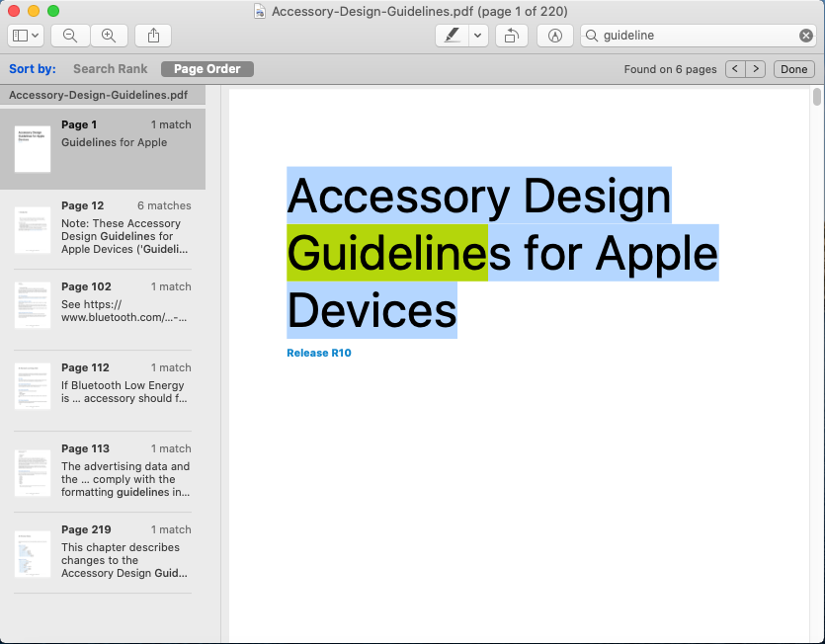Go to the next search match
The height and width of the screenshot is (644, 825).
coord(756,69)
